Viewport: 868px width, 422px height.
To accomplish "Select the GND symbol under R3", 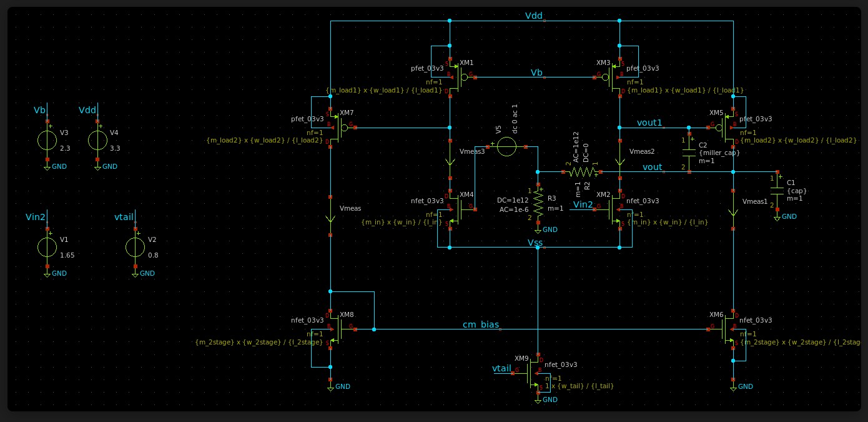I will 538,230.
